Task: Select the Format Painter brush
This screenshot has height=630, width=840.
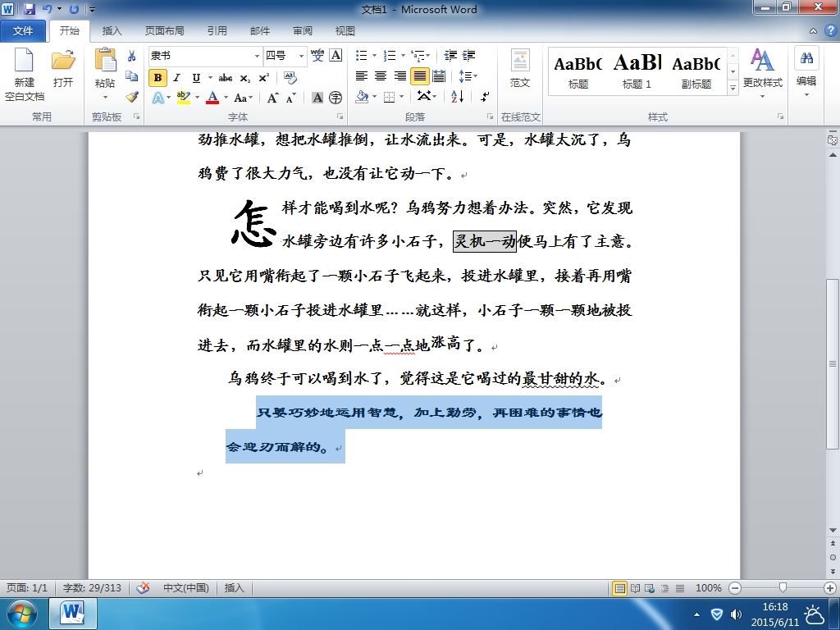Action: (x=132, y=97)
